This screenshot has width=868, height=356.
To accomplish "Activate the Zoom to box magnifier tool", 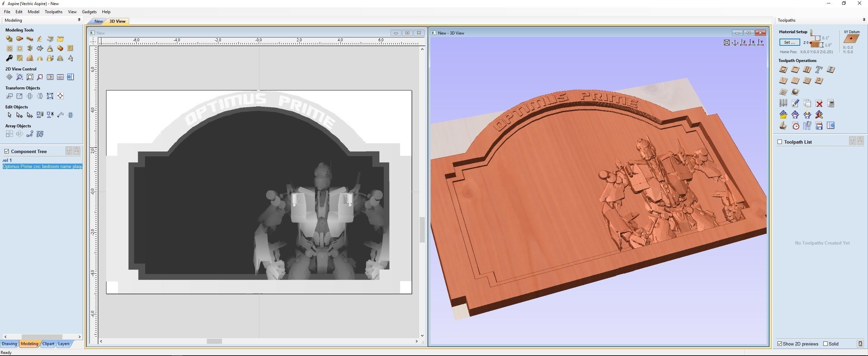I will pyautogui.click(x=20, y=77).
